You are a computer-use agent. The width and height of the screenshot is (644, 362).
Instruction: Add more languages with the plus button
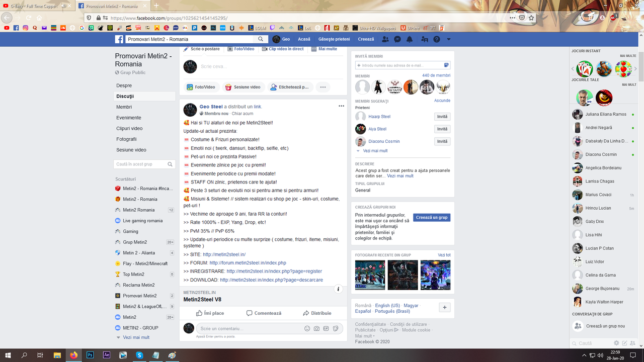tap(444, 308)
